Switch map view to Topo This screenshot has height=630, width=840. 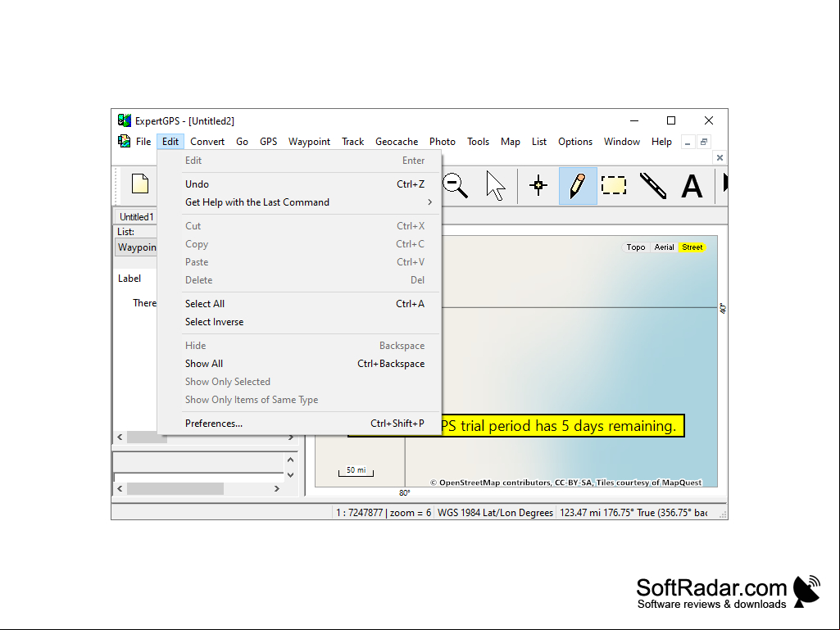(x=635, y=247)
